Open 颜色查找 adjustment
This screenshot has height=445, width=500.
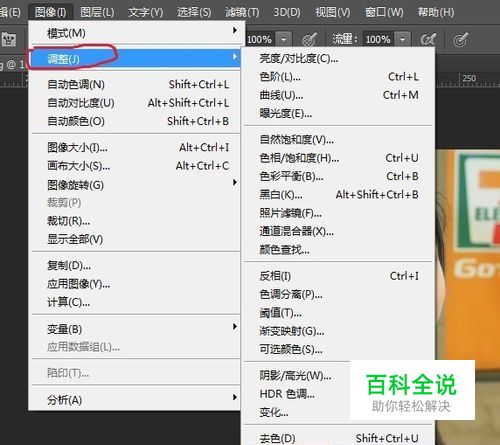pos(338,249)
